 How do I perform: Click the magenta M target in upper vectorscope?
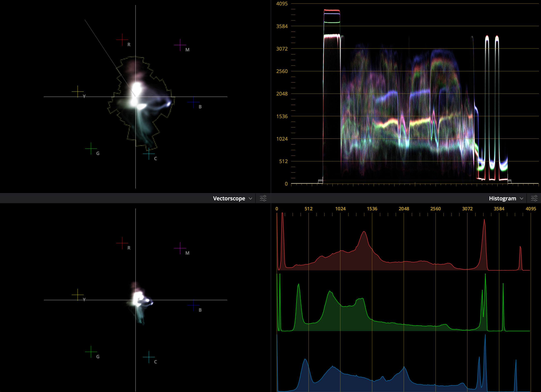point(180,45)
